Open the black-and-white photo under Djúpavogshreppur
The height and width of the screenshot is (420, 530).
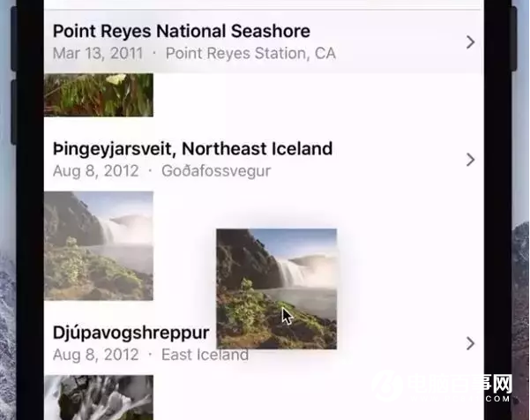(98, 397)
